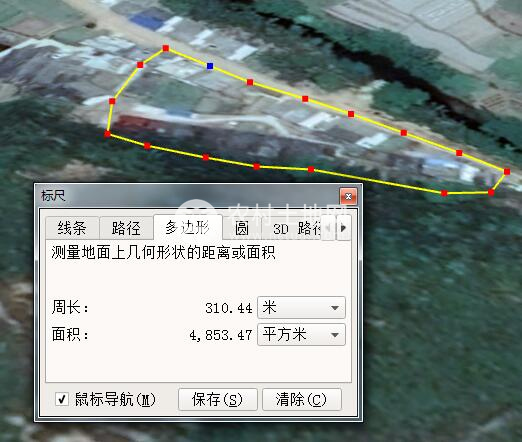Click the 清除(C) button
522x442 pixels.
click(302, 399)
